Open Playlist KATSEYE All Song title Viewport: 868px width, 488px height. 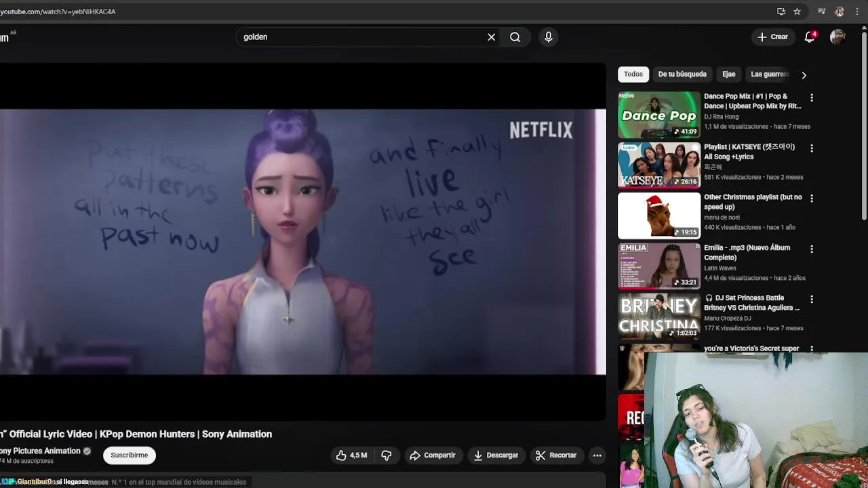click(749, 152)
